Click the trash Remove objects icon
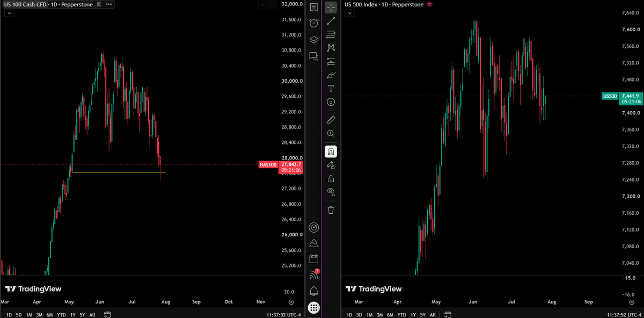 tap(331, 209)
